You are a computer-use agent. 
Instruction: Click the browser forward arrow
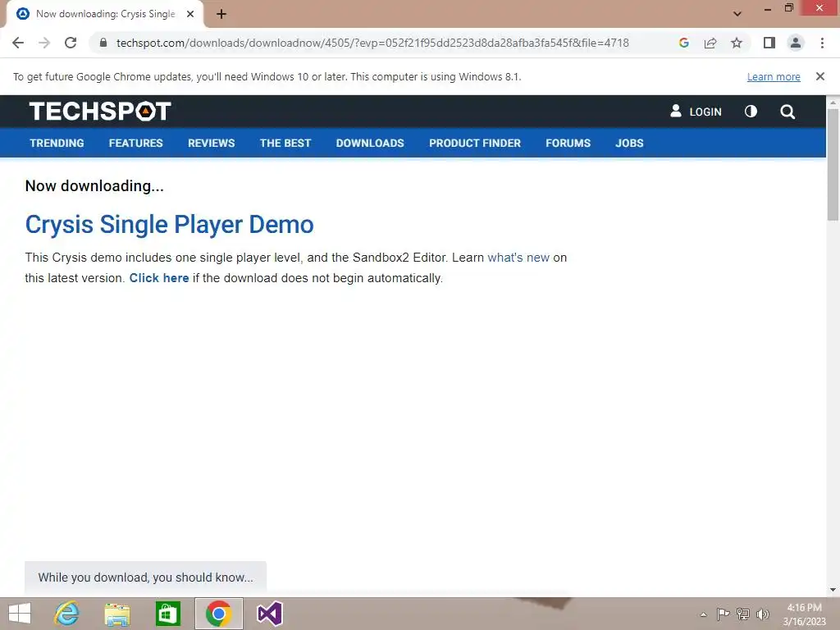pyautogui.click(x=44, y=43)
